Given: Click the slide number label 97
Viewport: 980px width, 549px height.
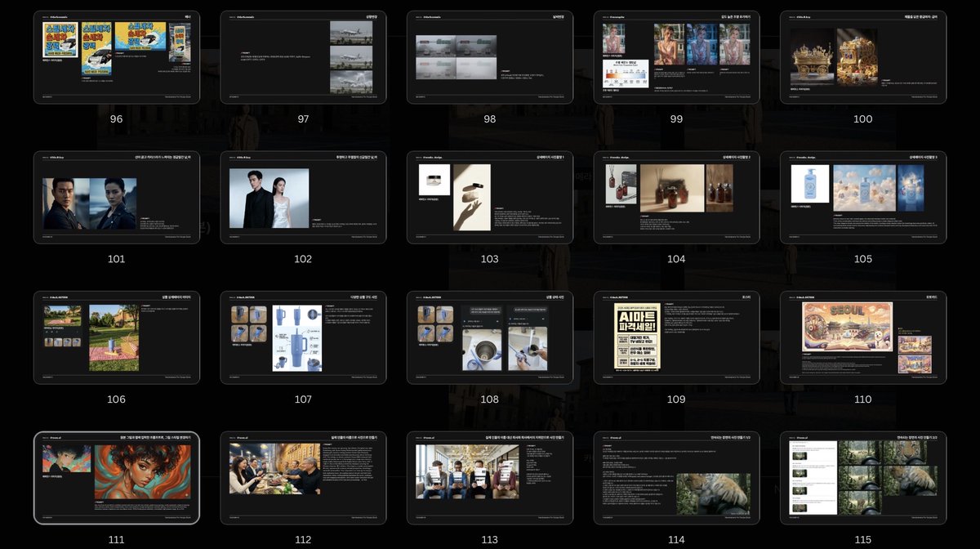Looking at the screenshot, I should coord(303,119).
